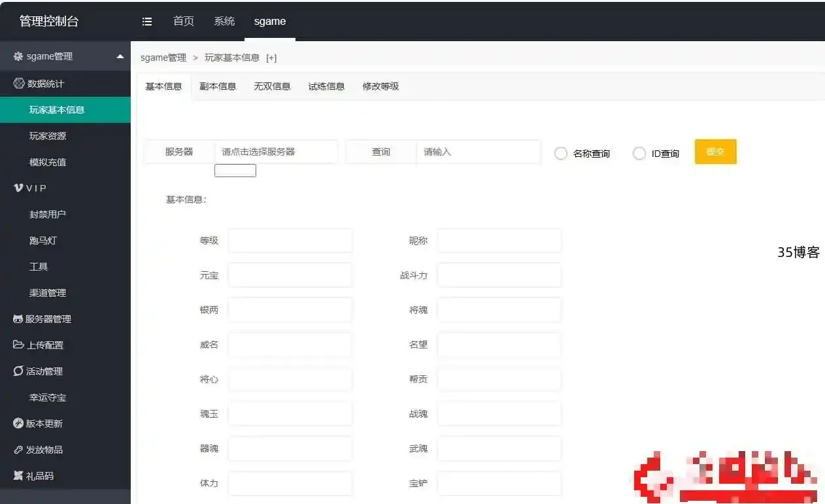825x504 pixels.
Task: Open 玩家基本信息 in sidebar
Action: pyautogui.click(x=65, y=110)
